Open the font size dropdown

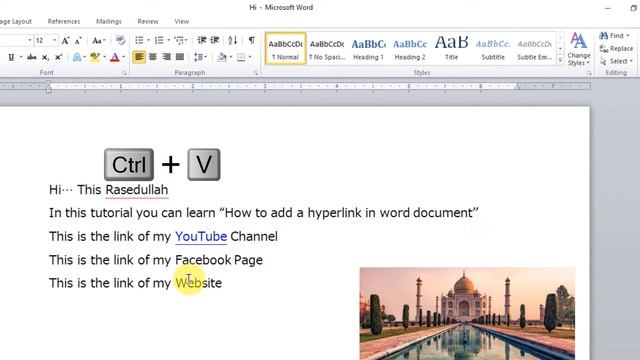pos(54,40)
